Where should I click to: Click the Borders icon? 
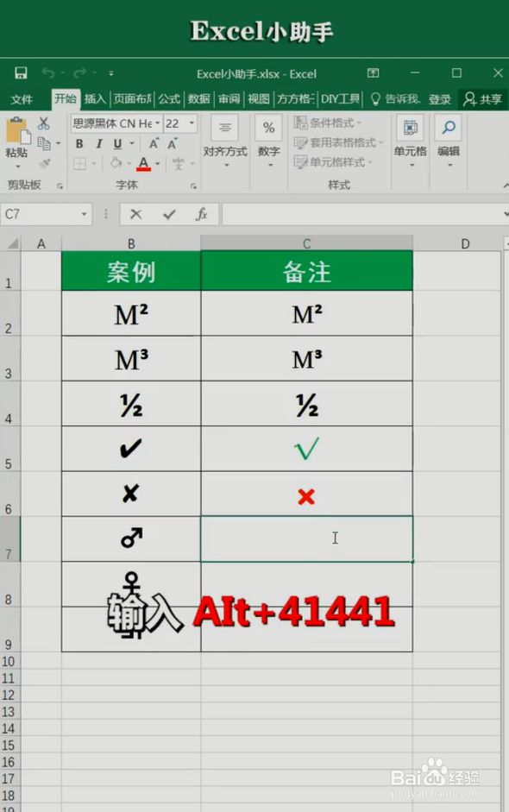point(79,164)
